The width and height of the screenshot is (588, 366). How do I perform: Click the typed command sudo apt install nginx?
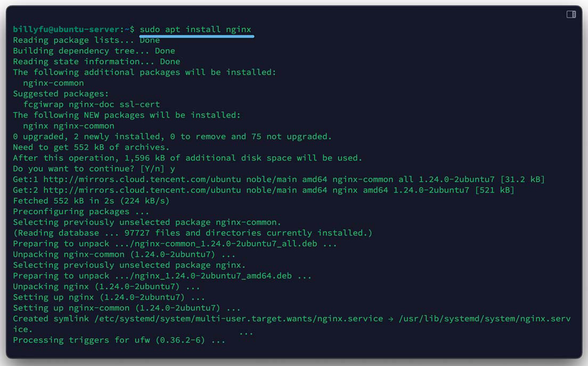coord(195,29)
